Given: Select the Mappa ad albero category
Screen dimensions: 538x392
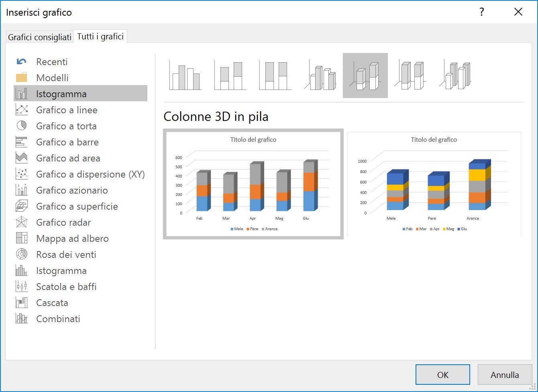Looking at the screenshot, I should (80, 238).
